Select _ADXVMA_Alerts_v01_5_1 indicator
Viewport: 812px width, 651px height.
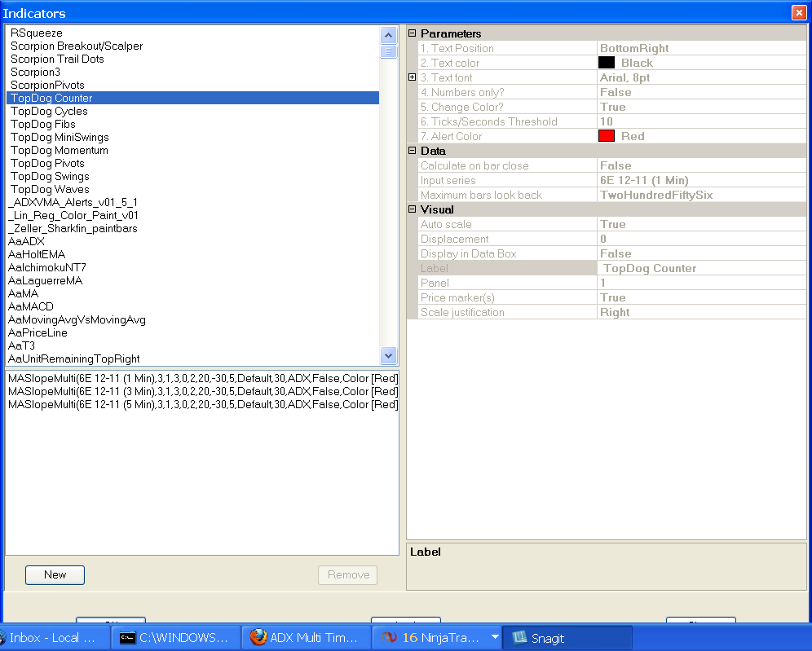192,202
